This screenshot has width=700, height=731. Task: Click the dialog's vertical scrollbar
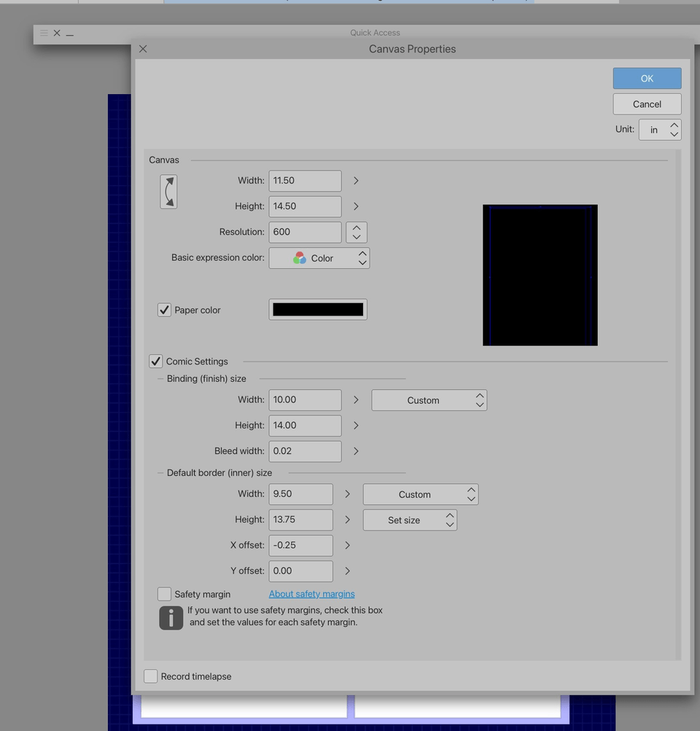pos(679,404)
